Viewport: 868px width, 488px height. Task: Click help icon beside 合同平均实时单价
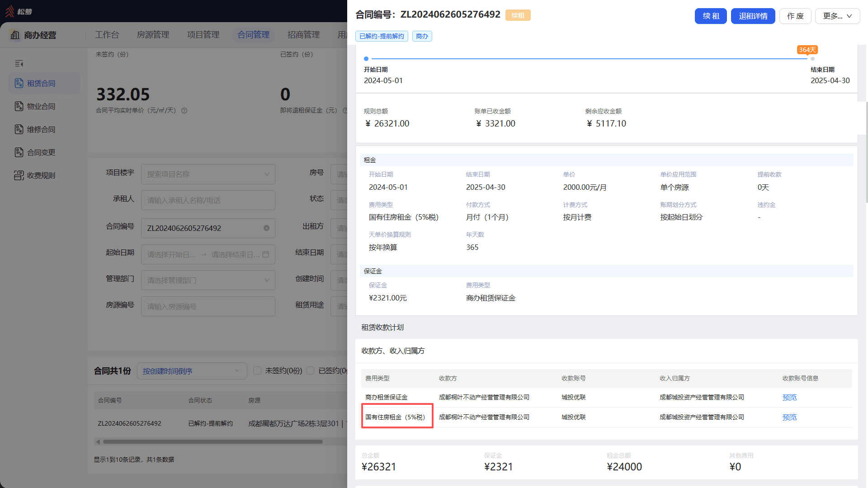184,111
